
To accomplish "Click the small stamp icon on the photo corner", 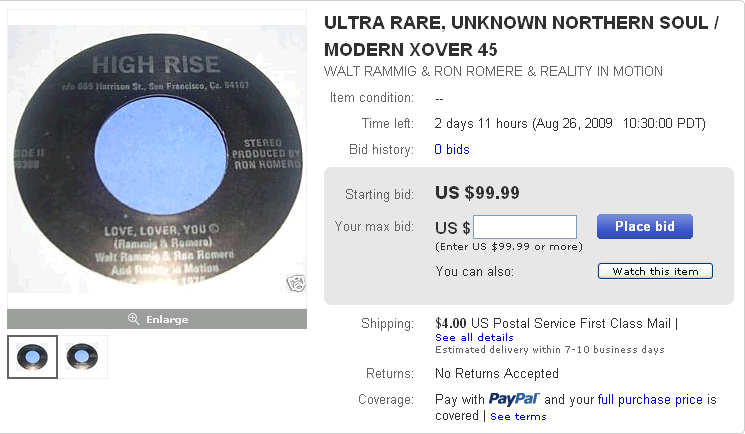I will tap(295, 282).
